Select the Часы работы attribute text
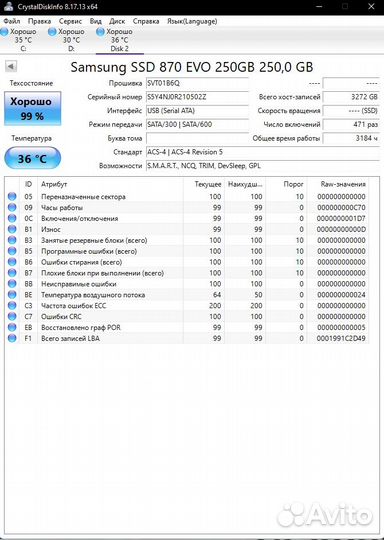 62,208
